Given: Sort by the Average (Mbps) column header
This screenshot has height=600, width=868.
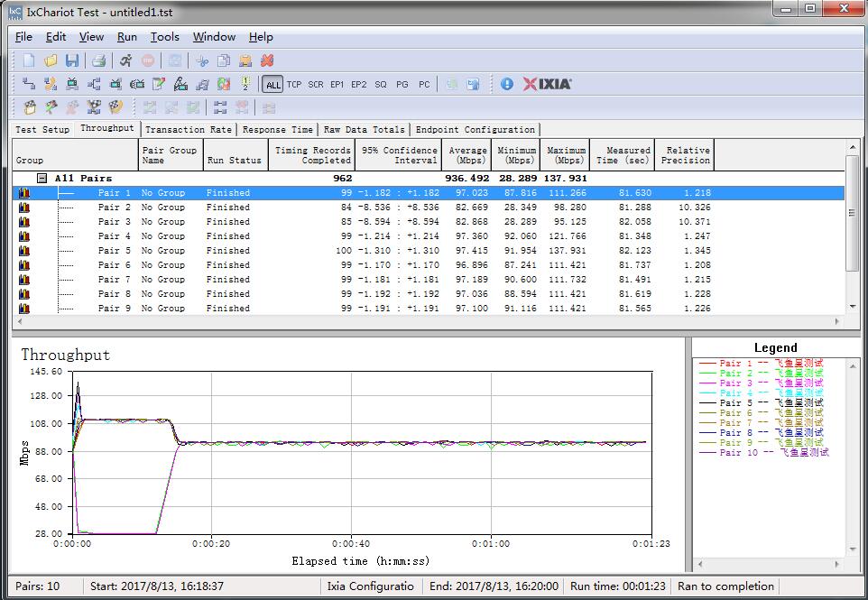Looking at the screenshot, I should [x=467, y=155].
